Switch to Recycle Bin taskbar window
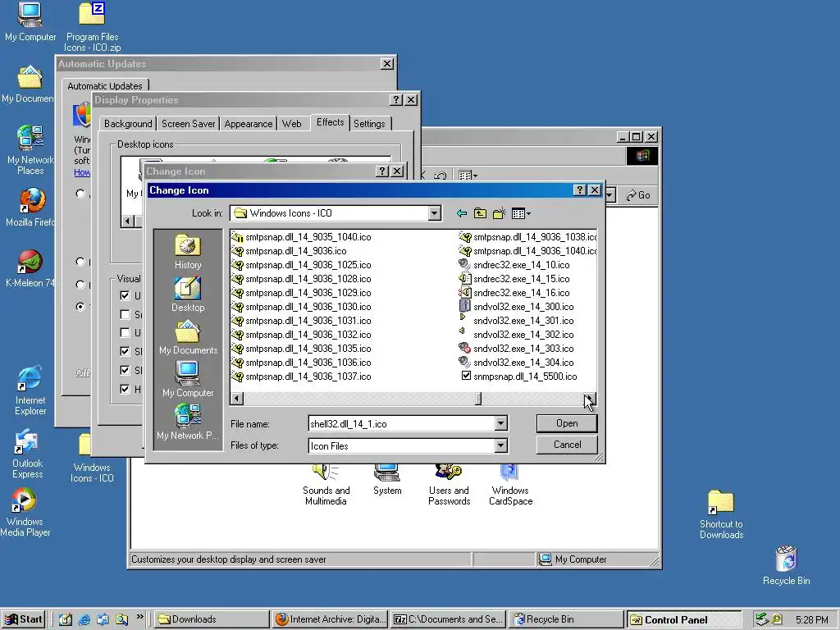The image size is (840, 630). [x=566, y=619]
